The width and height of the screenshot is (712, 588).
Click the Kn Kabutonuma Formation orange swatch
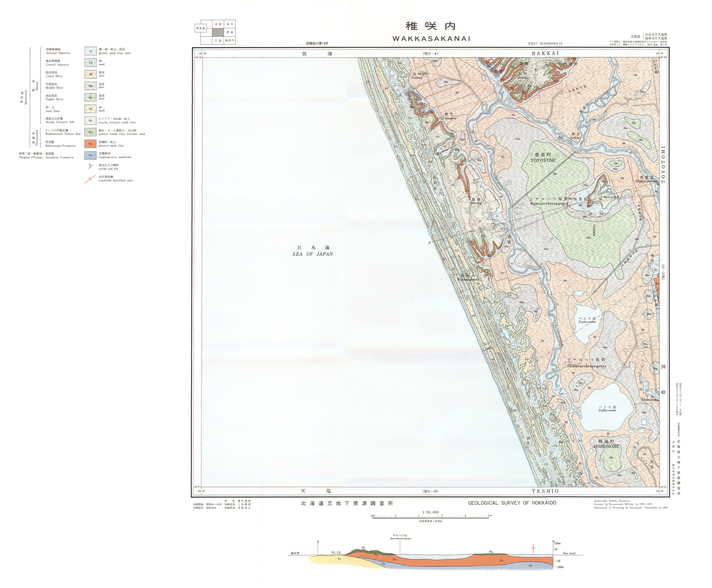tap(90, 144)
